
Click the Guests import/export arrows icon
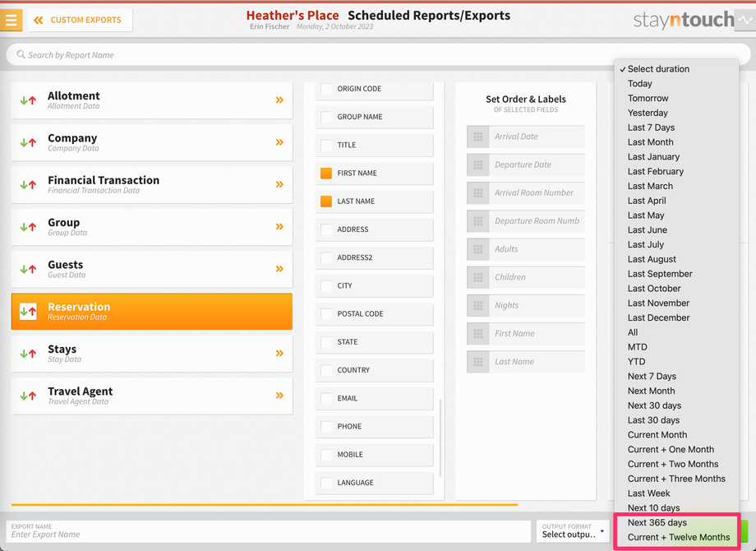pyautogui.click(x=28, y=269)
